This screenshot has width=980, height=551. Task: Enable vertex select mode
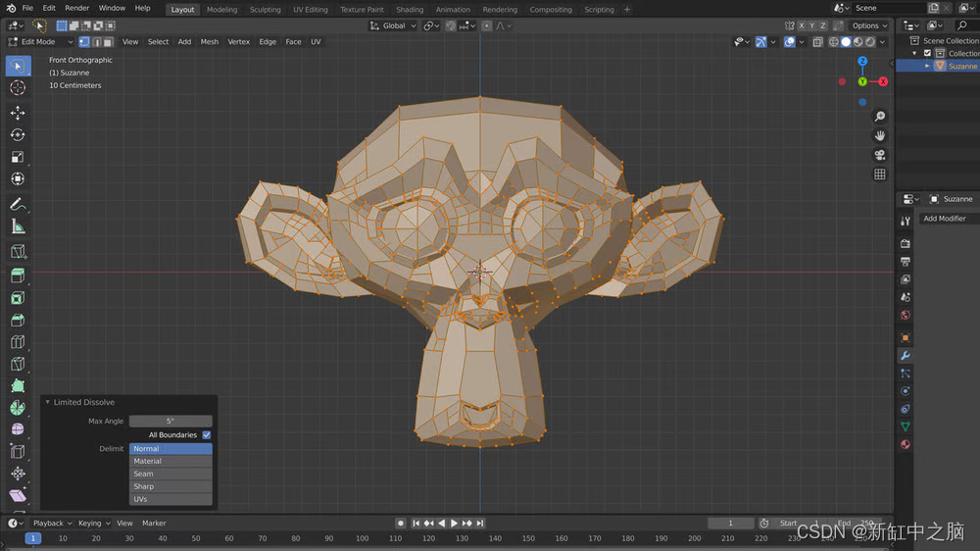[84, 42]
